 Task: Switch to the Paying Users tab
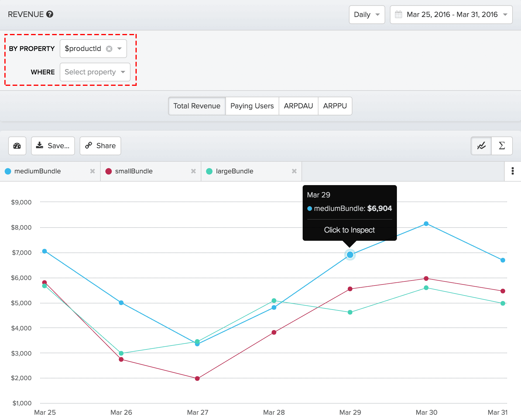click(x=252, y=106)
